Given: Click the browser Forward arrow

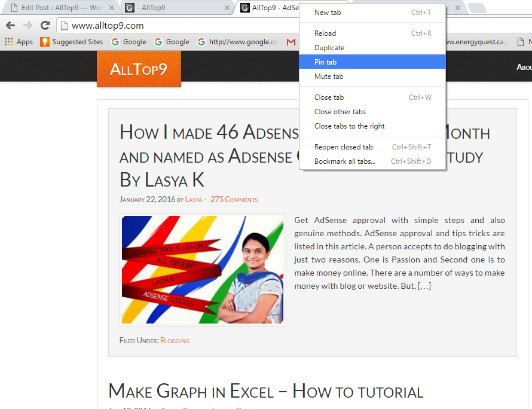Looking at the screenshot, I should 28,25.
